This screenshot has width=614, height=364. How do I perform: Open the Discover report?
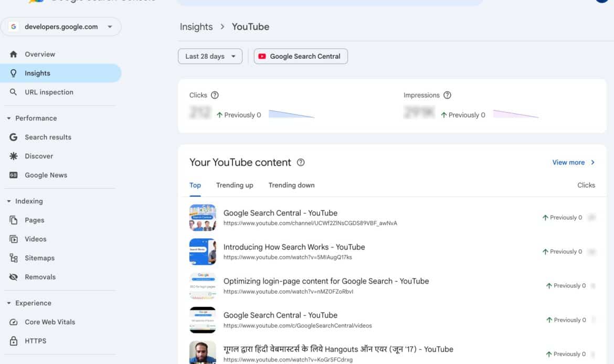(40, 156)
